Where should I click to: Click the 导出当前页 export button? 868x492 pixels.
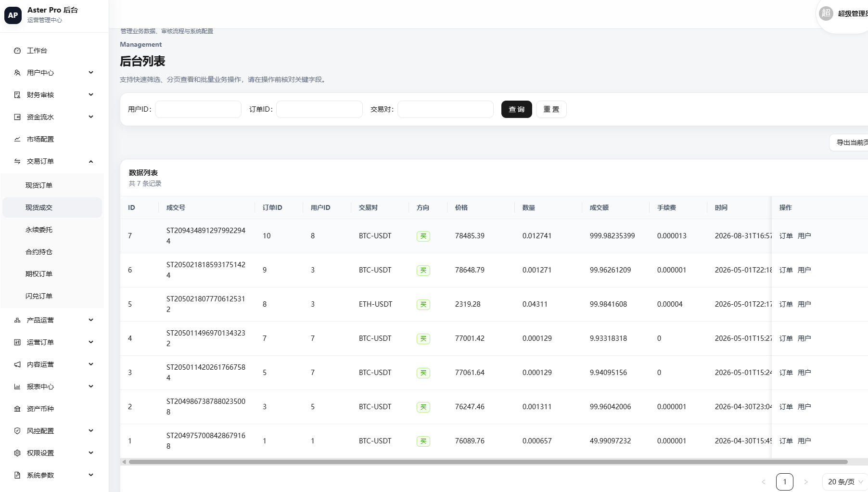[x=849, y=142]
